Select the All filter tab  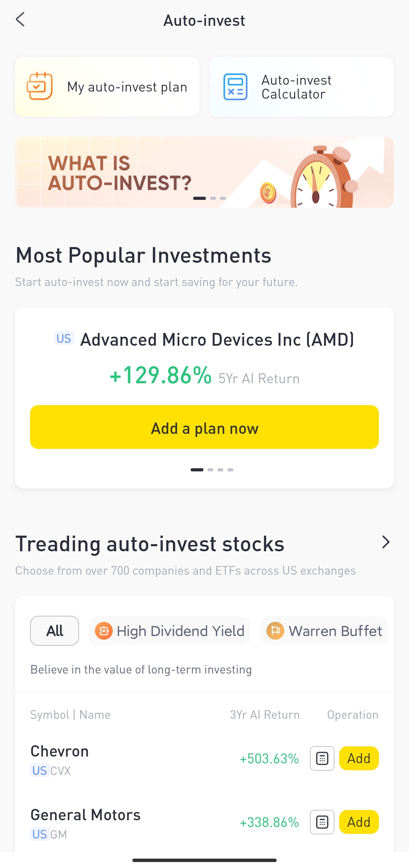(55, 631)
